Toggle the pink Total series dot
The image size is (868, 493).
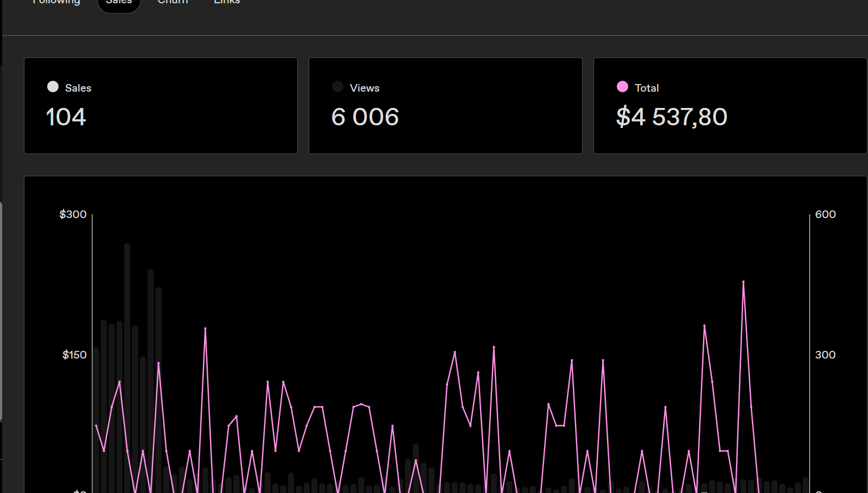(622, 87)
